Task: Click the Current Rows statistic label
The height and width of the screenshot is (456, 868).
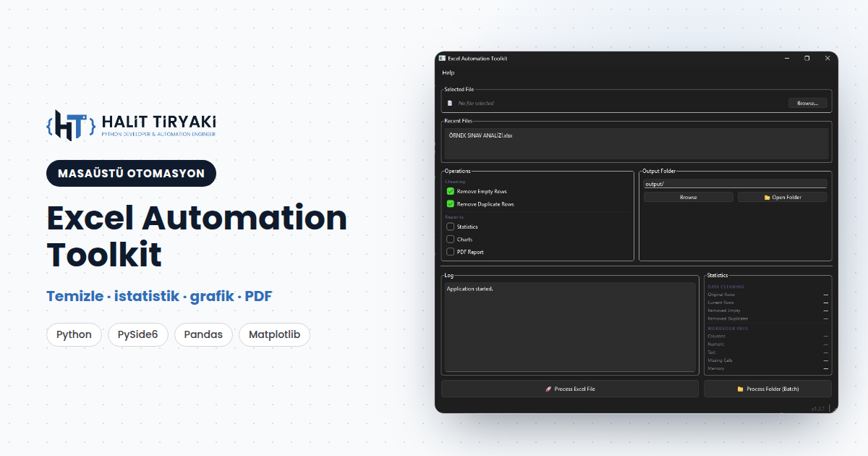Action: pos(720,303)
